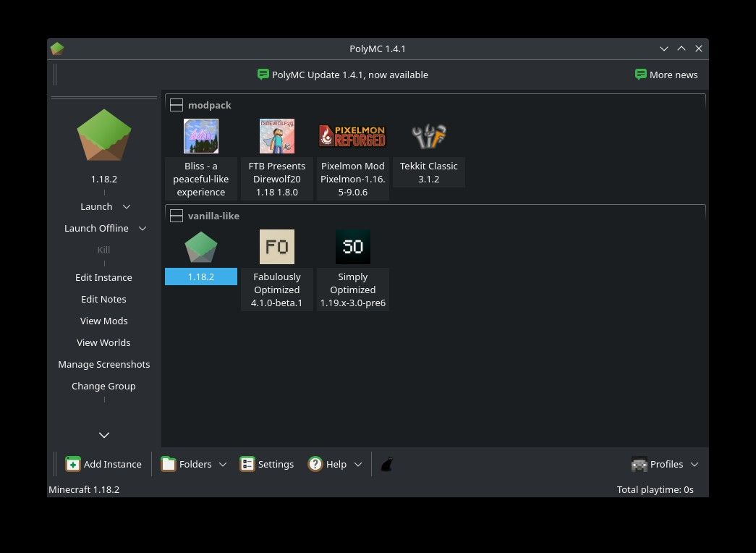This screenshot has width=756, height=553.
Task: Select the Pixelmon Reforged instance icon
Action: pos(352,136)
